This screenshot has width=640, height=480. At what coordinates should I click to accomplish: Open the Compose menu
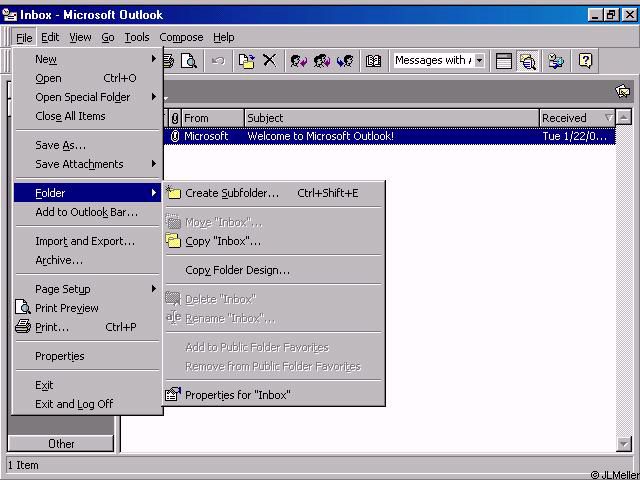181,38
